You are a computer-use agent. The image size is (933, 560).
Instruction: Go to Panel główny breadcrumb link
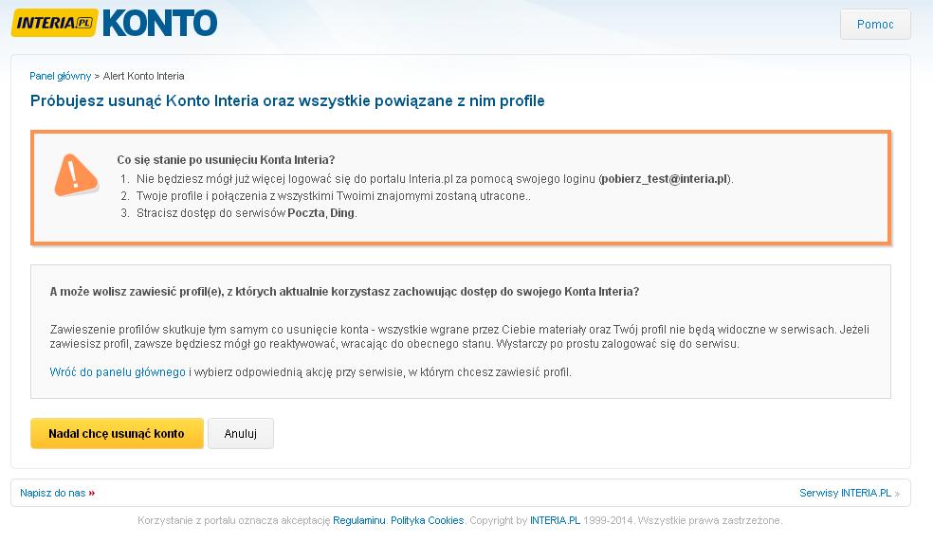coord(60,76)
